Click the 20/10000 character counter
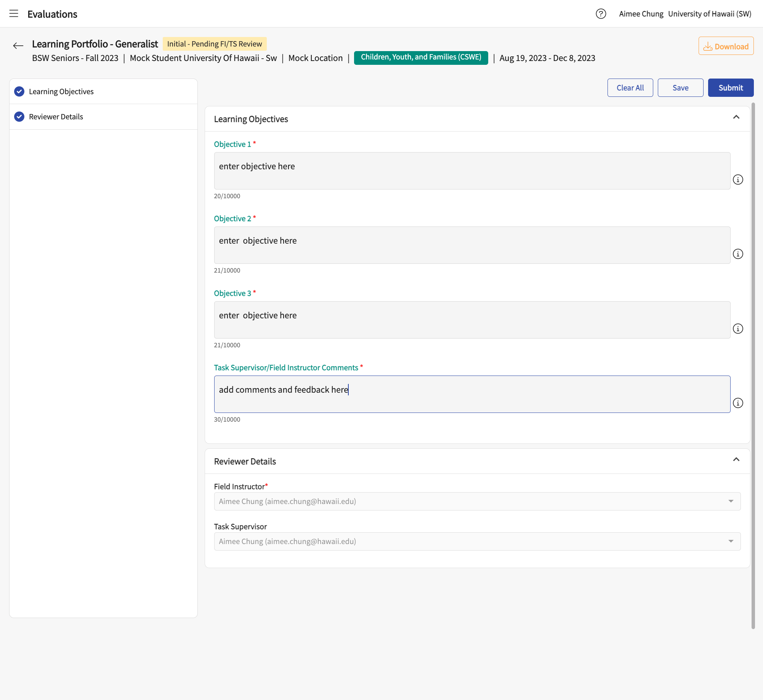763x700 pixels. (227, 196)
